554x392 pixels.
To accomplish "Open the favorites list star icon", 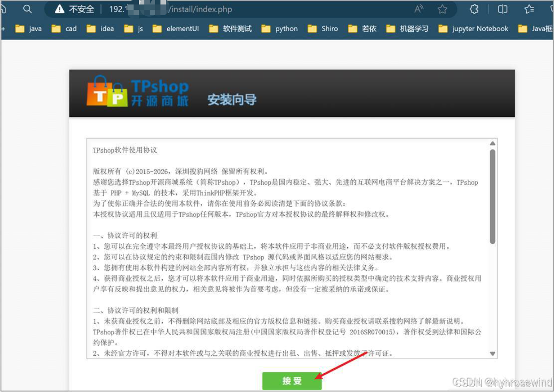I will pyautogui.click(x=529, y=9).
